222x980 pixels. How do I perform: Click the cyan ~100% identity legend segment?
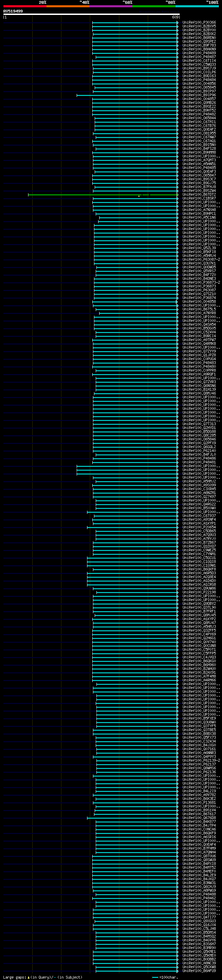197,6
